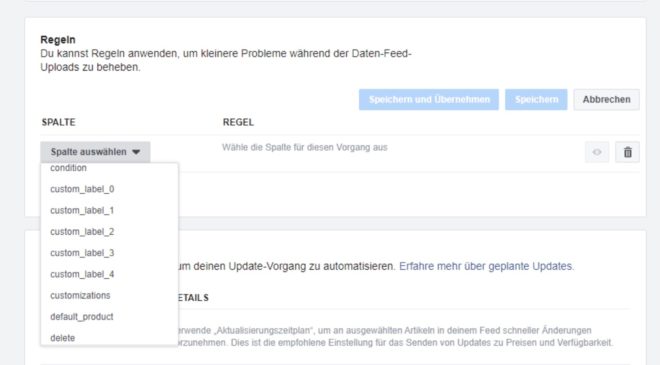This screenshot has width=660, height=365.
Task: Select custom_label_0 in the dropdown list
Action: pyautogui.click(x=82, y=189)
